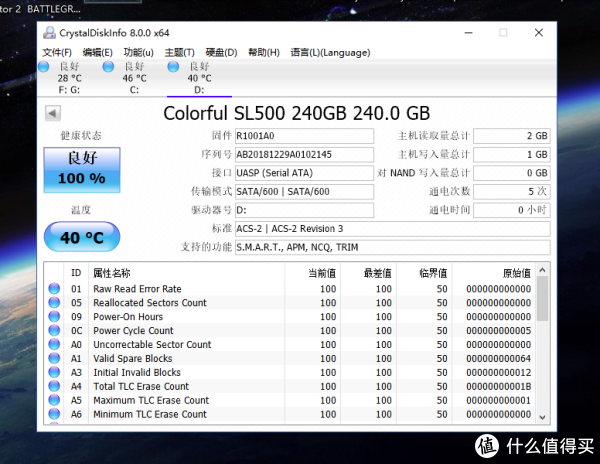600x464 pixels.
Task: Select the Reallocated Sectors Count row text
Action: (150, 303)
